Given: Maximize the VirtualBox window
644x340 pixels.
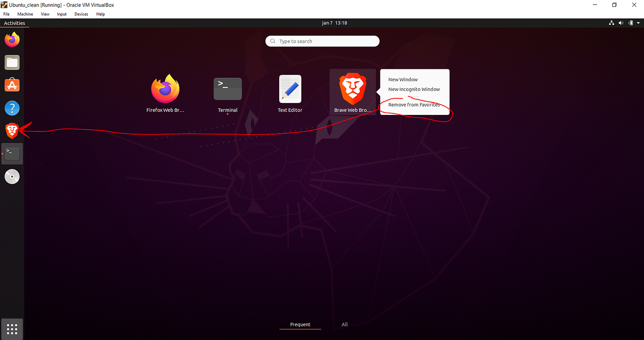Looking at the screenshot, I should (614, 5).
